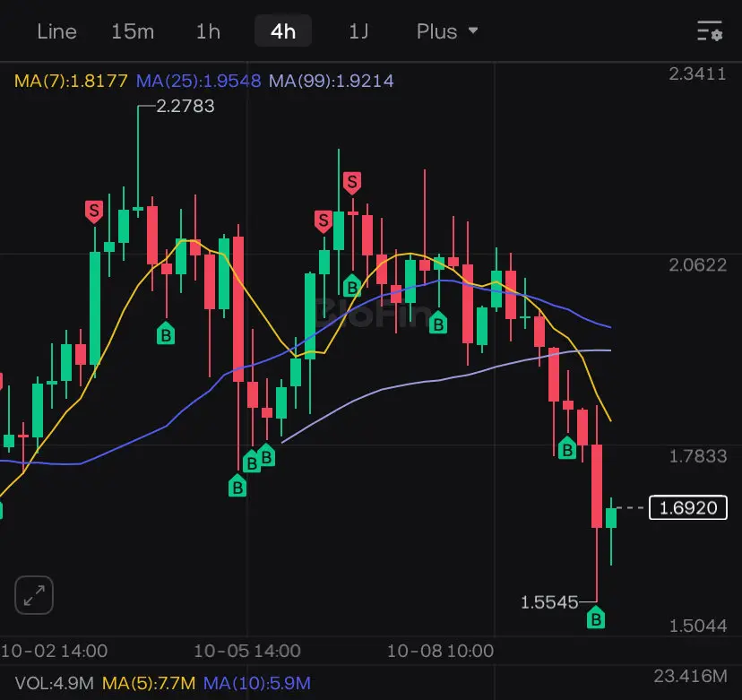This screenshot has width=742, height=700.
Task: Click the 10-08 10:00 time axis label
Action: coord(440,652)
